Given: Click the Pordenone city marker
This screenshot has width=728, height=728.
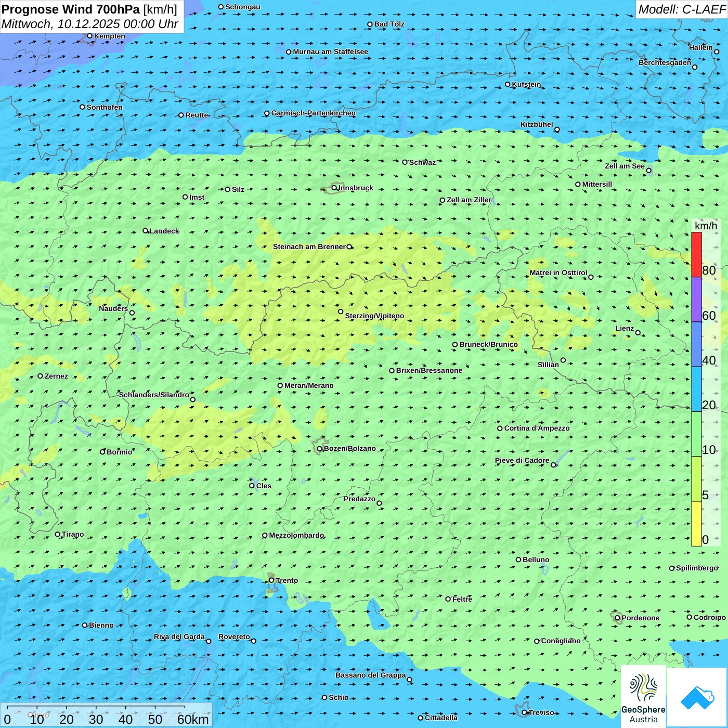Looking at the screenshot, I should (618, 618).
